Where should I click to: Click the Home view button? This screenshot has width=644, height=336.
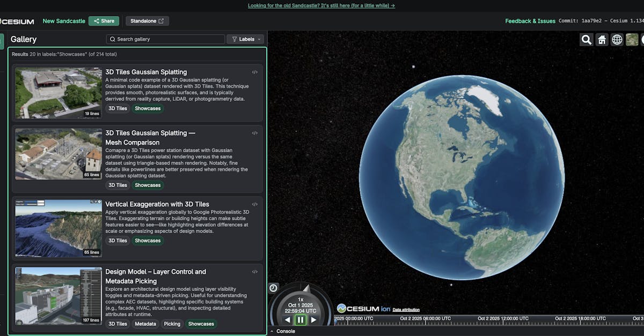click(x=602, y=40)
